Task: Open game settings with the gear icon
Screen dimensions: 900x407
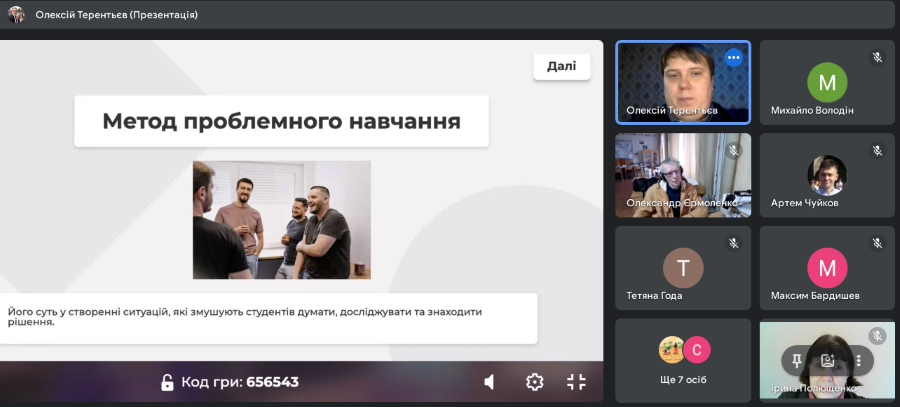Action: pyautogui.click(x=534, y=382)
